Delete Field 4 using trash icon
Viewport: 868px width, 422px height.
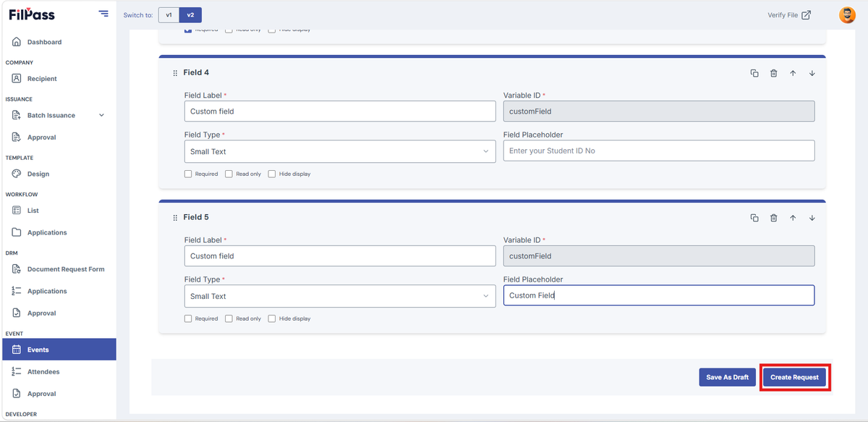point(773,73)
